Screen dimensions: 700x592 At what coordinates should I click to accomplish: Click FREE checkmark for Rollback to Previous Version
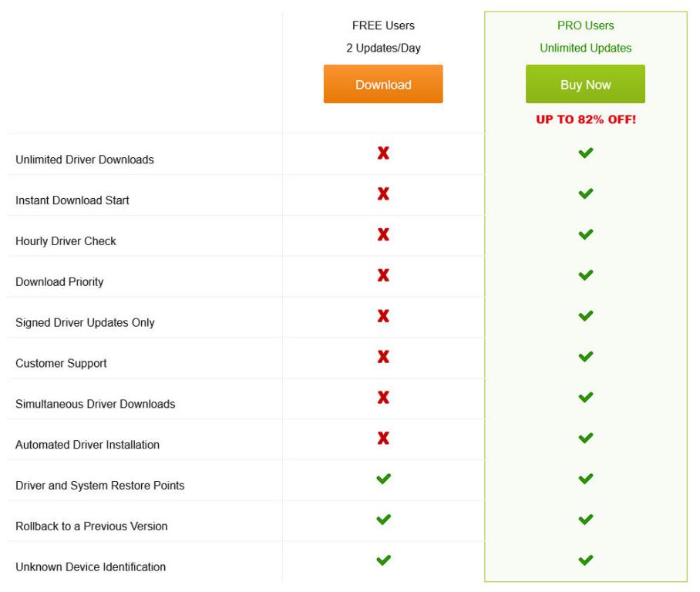383,520
